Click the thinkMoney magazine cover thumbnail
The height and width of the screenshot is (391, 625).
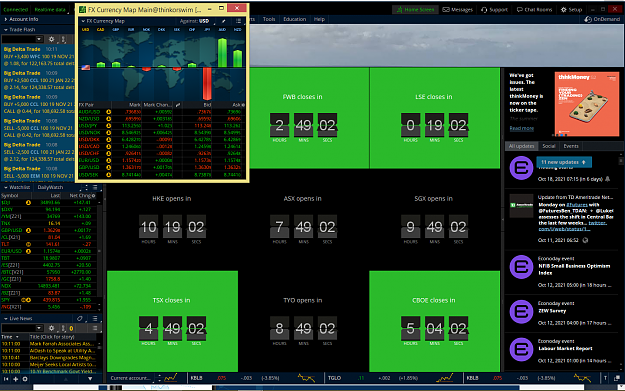pos(587,104)
